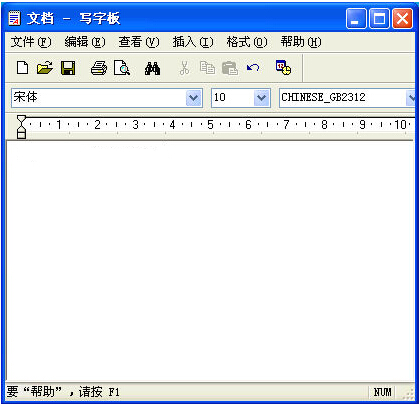Click inside the blank document area

[210, 262]
